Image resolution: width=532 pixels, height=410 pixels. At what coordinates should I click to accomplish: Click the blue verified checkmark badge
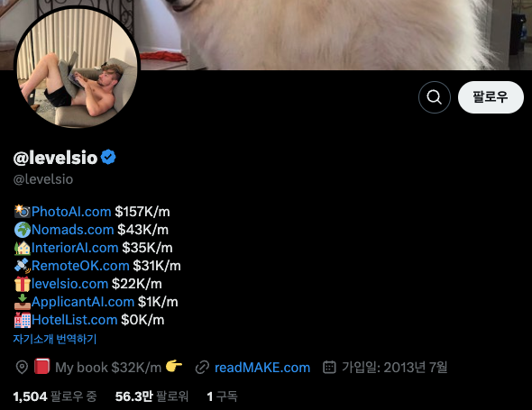click(108, 158)
